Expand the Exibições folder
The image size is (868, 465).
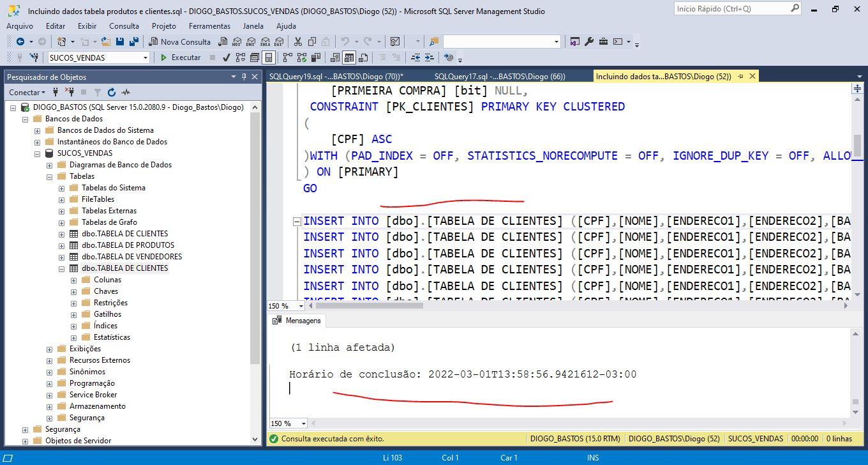coord(50,349)
